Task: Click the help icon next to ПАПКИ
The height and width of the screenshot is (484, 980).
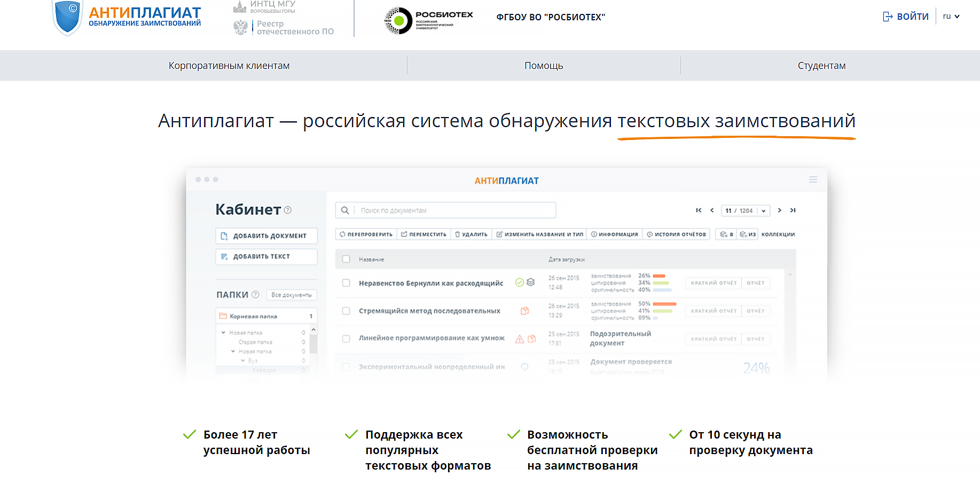Action: pyautogui.click(x=255, y=294)
